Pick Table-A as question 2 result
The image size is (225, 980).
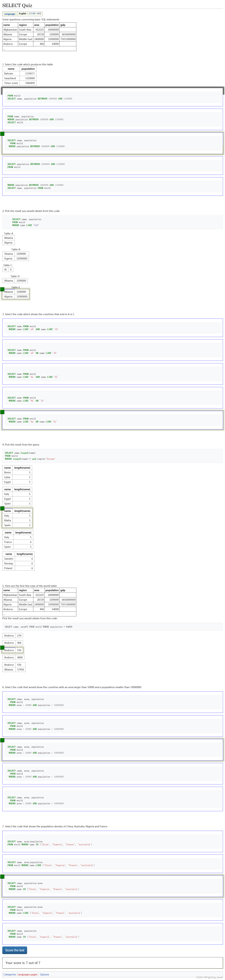pyautogui.click(x=9, y=240)
